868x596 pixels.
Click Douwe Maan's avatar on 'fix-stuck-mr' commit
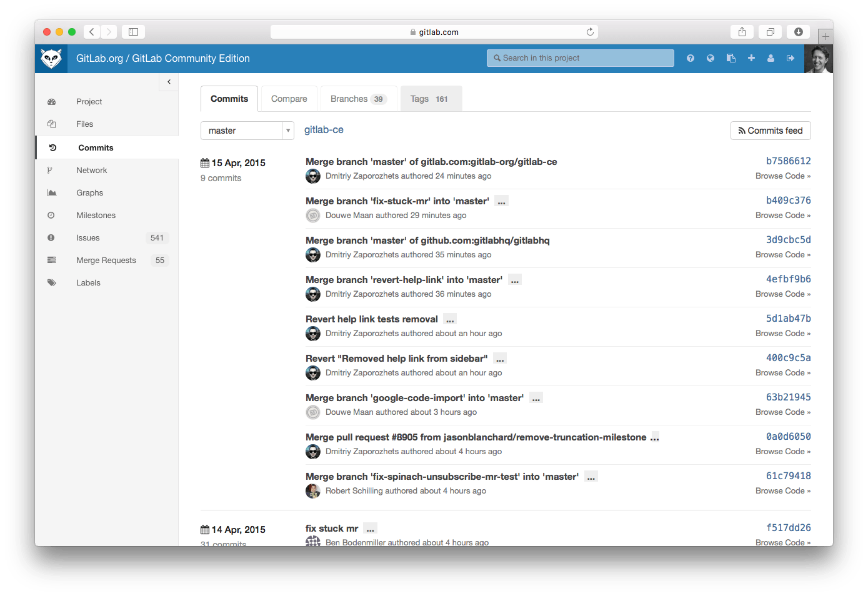click(313, 216)
